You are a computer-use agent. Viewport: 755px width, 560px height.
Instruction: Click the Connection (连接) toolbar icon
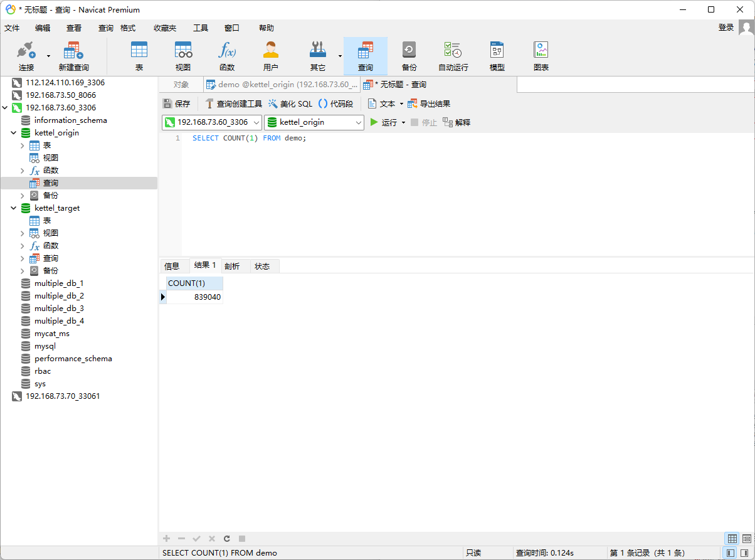tap(26, 56)
